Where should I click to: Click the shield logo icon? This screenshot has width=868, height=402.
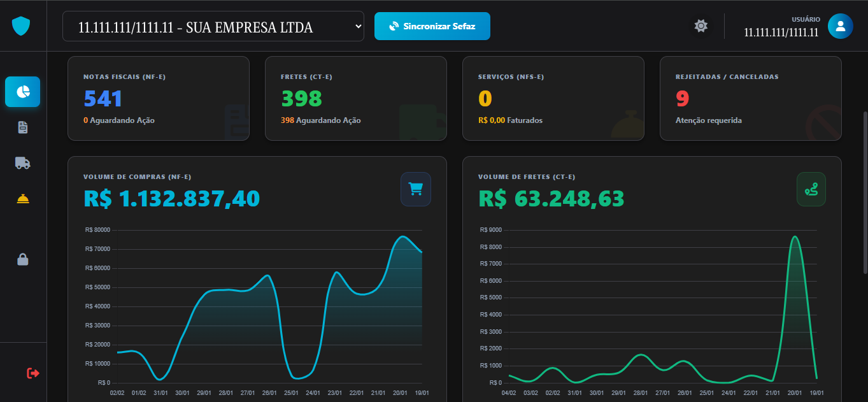(22, 26)
